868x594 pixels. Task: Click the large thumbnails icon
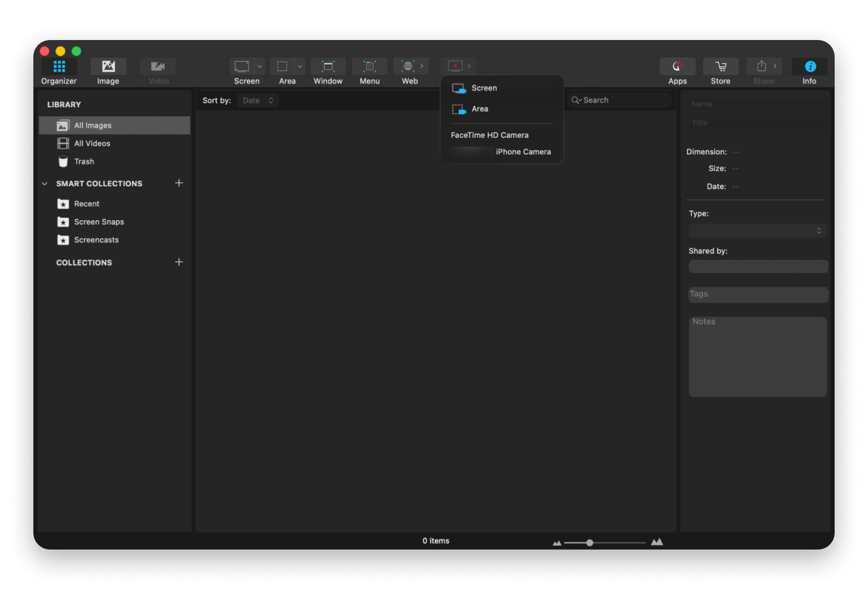(x=657, y=542)
